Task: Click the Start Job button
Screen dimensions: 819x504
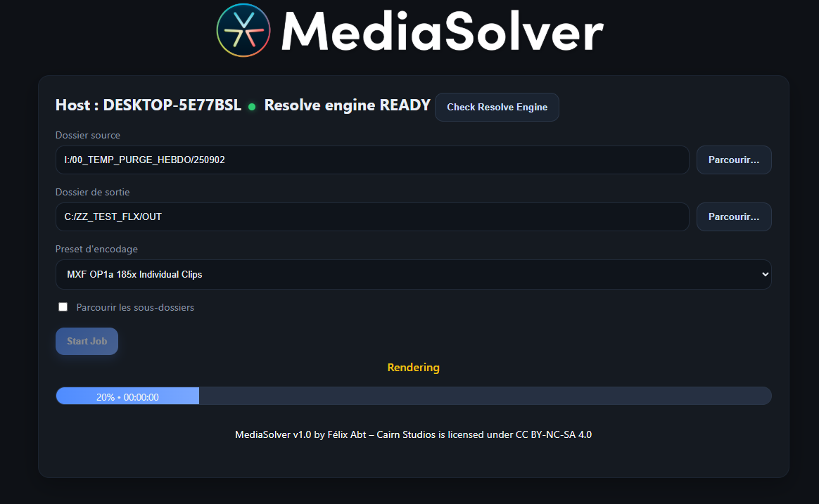Action: coord(87,341)
